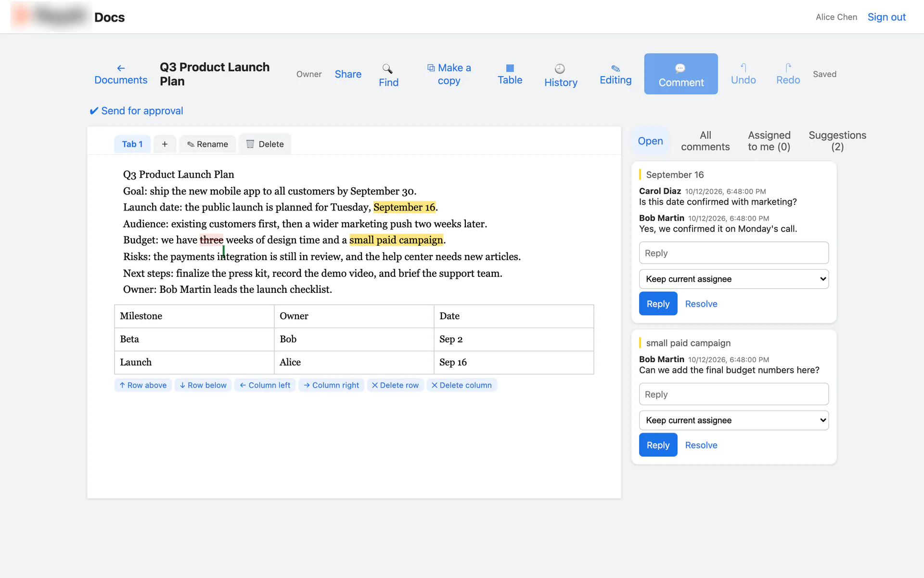This screenshot has height=578, width=924.
Task: Delete row from the table
Action: (395, 385)
